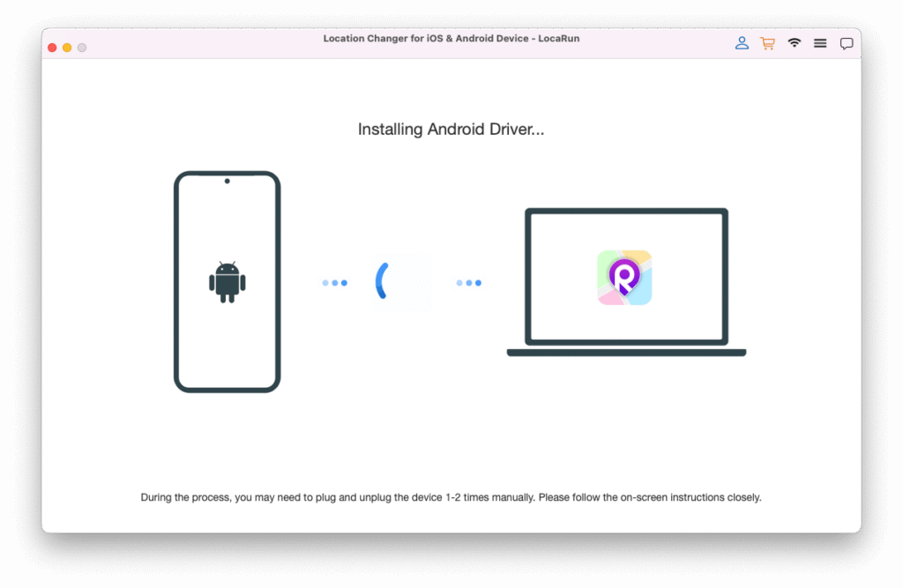The height and width of the screenshot is (588, 903).
Task: Click the plug and unplug instruction text
Action: 451,497
